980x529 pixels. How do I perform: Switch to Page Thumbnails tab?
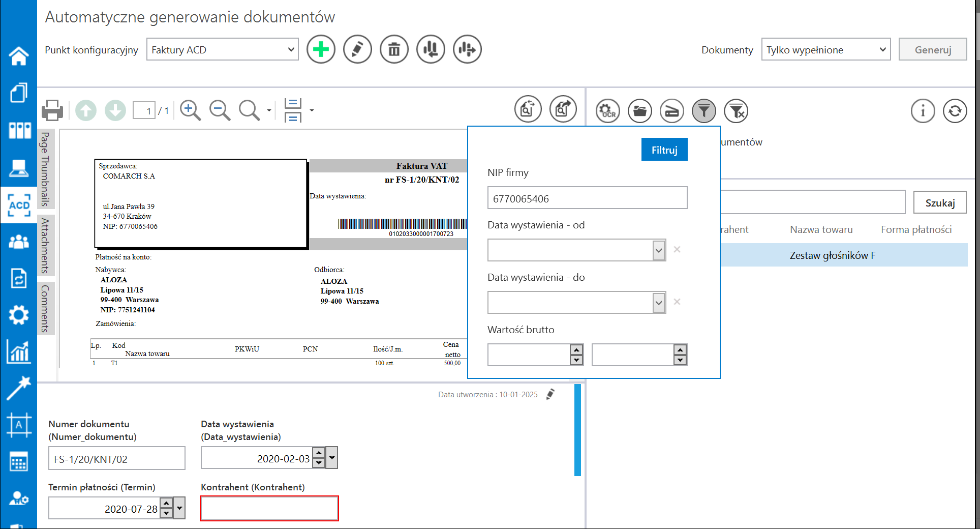click(45, 169)
